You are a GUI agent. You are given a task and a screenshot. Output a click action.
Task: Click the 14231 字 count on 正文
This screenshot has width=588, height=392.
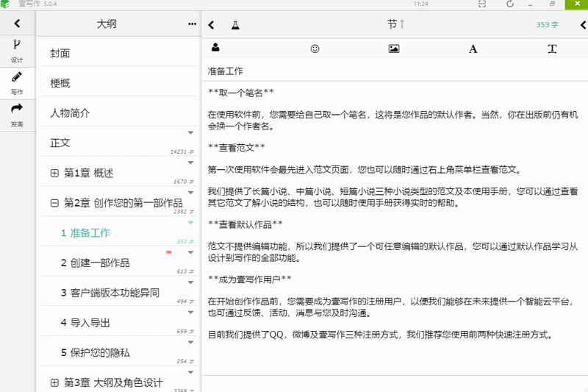(x=182, y=152)
